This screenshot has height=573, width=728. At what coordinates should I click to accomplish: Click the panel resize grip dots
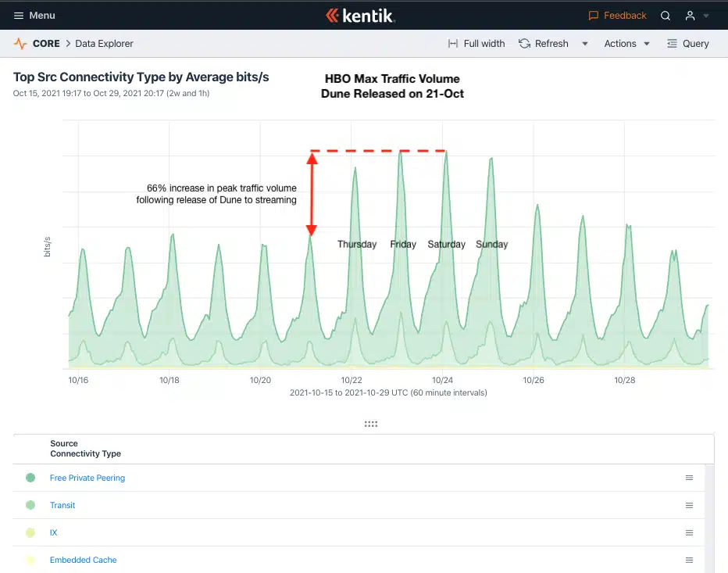(x=371, y=424)
